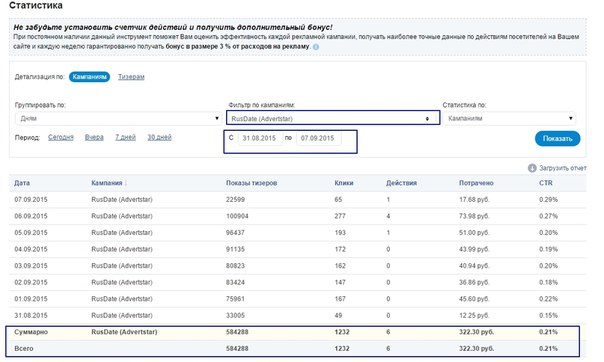Sort by the Клики column header
This screenshot has height=362, width=604.
coord(344,183)
